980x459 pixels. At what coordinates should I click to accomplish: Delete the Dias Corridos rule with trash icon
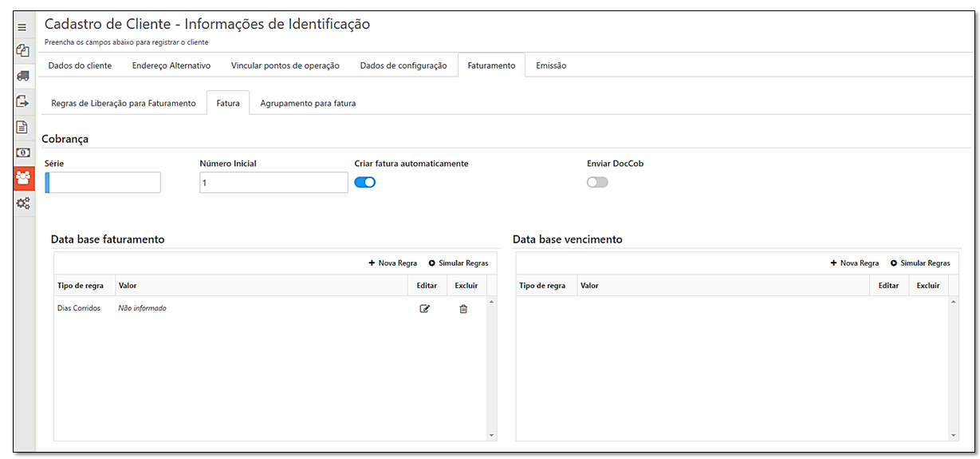coord(463,309)
